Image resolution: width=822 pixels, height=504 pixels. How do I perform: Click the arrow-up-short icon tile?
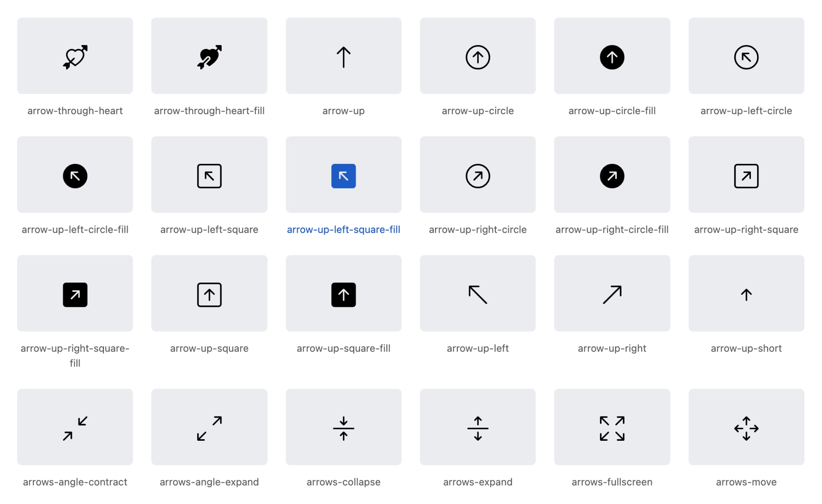(746, 293)
